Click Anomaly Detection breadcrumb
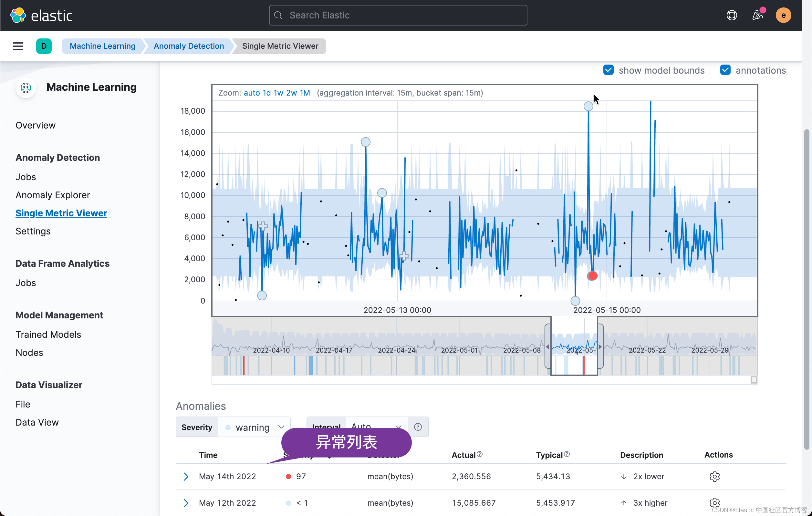 (189, 46)
